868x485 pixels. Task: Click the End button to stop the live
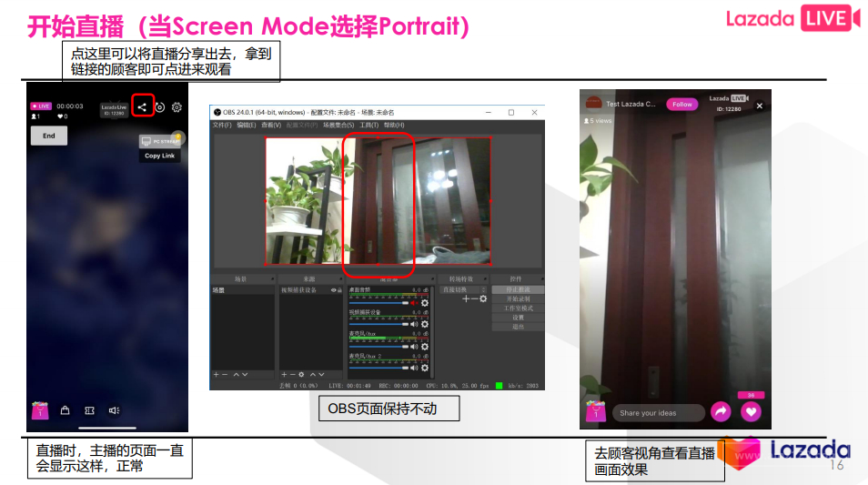point(49,136)
